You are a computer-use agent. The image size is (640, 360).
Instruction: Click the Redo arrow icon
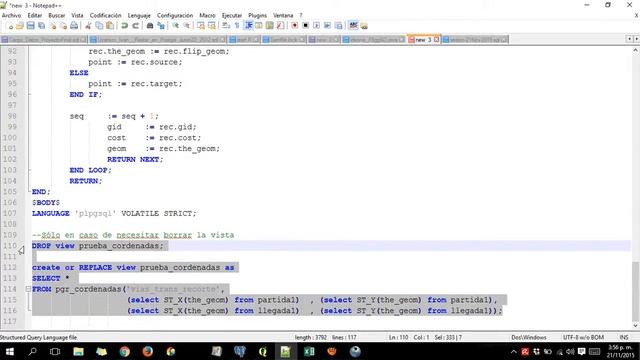[136, 26]
